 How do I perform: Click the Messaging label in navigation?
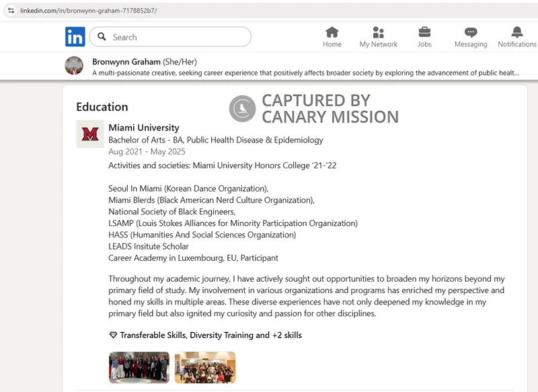(x=471, y=44)
